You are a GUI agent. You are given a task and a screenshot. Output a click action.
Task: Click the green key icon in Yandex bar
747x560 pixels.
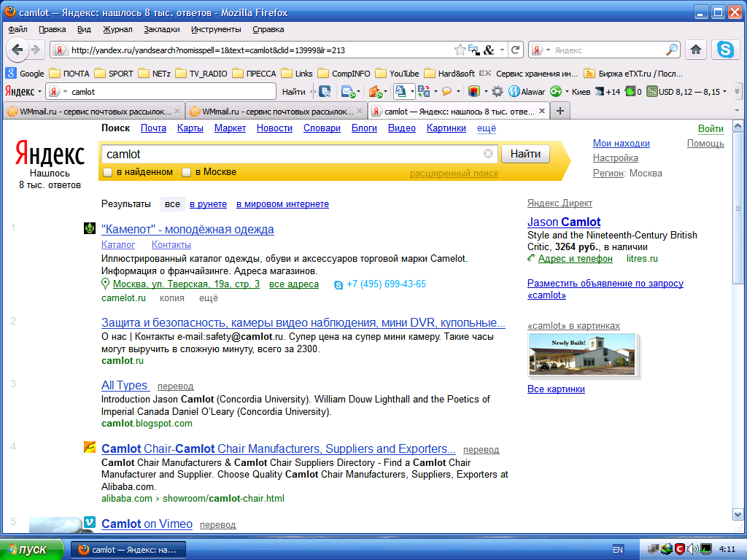555,91
